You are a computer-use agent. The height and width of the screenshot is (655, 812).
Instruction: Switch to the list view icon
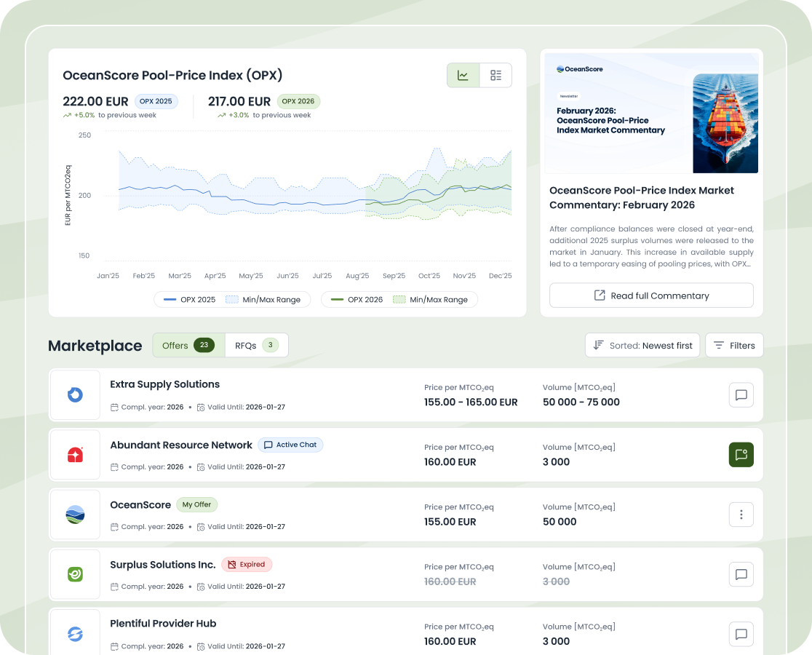495,75
